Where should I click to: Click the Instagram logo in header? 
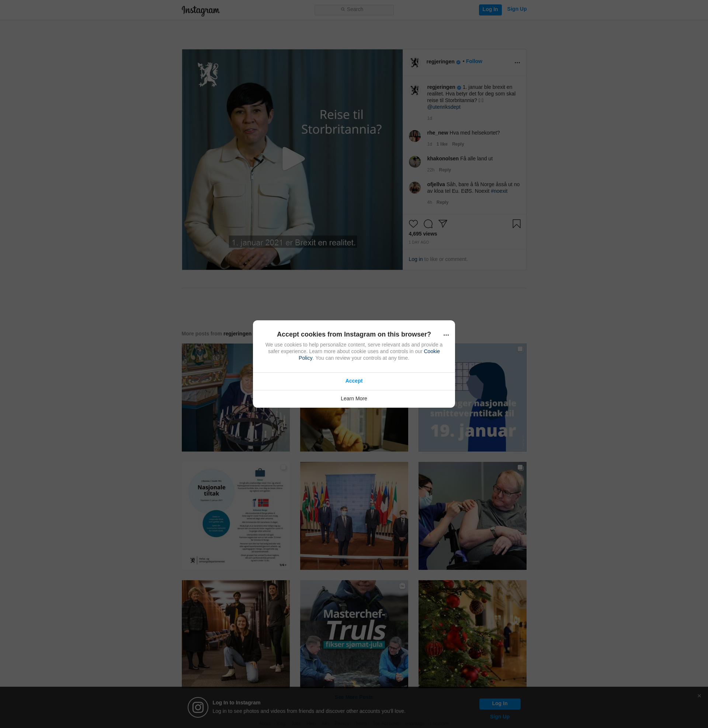[x=201, y=10]
